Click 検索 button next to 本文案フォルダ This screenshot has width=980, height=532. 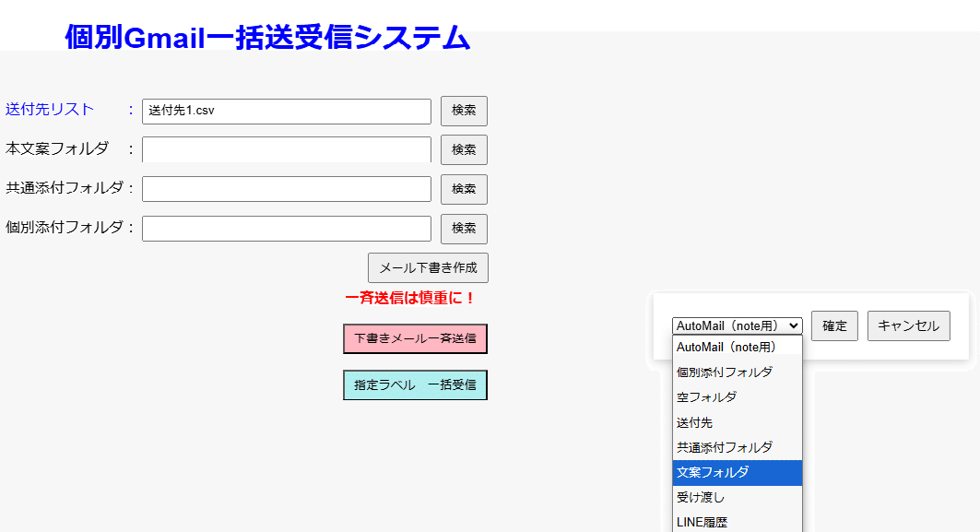point(464,150)
